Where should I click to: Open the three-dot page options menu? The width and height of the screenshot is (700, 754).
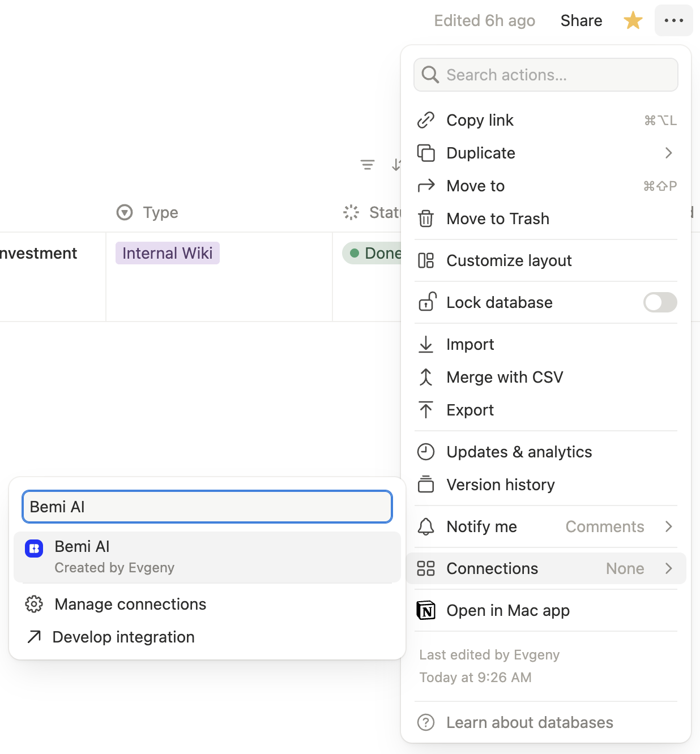673,21
